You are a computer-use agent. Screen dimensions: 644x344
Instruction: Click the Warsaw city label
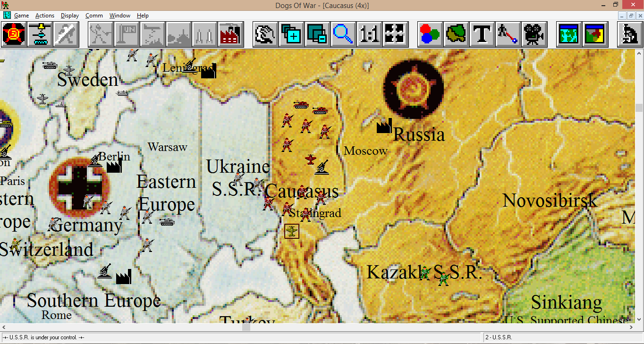click(x=168, y=147)
